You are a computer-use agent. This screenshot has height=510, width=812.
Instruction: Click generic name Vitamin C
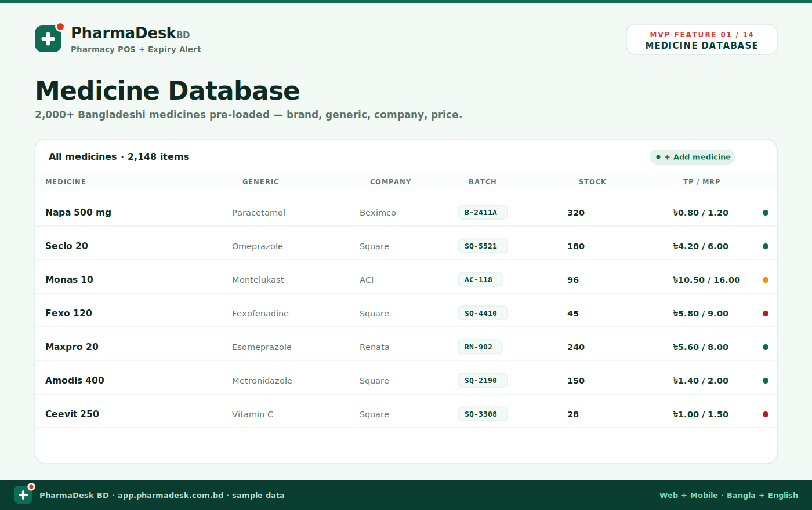point(252,414)
